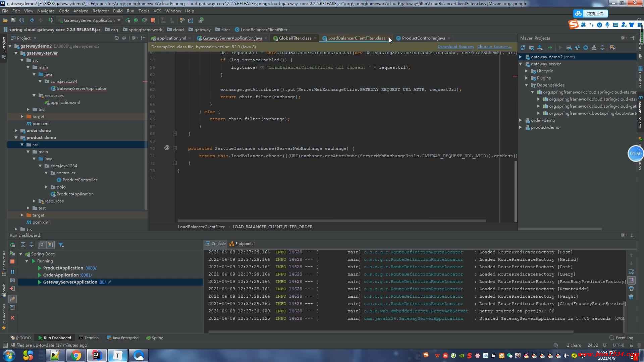Screen dimensions: 644x362
Task: Switch to the Endpoints tab
Action: [241, 244]
